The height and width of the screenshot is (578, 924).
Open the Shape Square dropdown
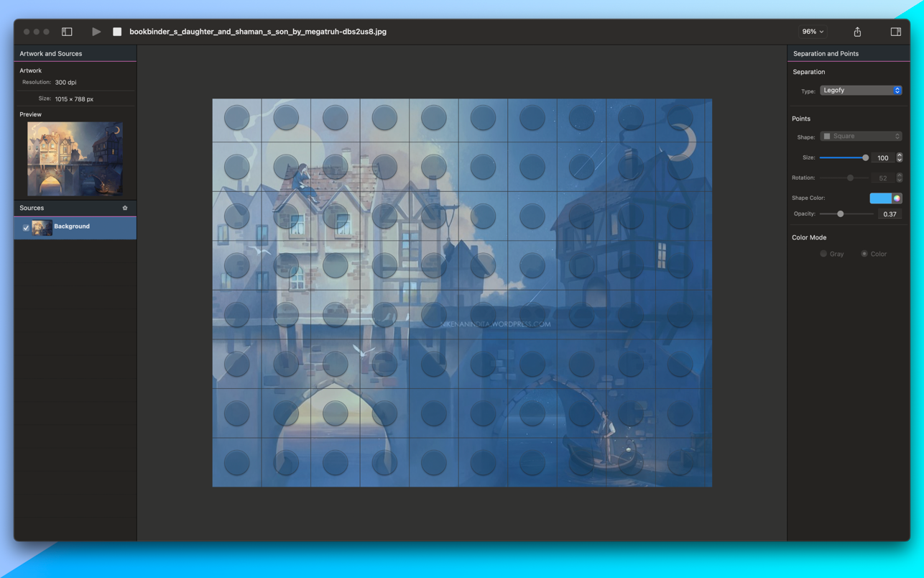click(x=861, y=137)
